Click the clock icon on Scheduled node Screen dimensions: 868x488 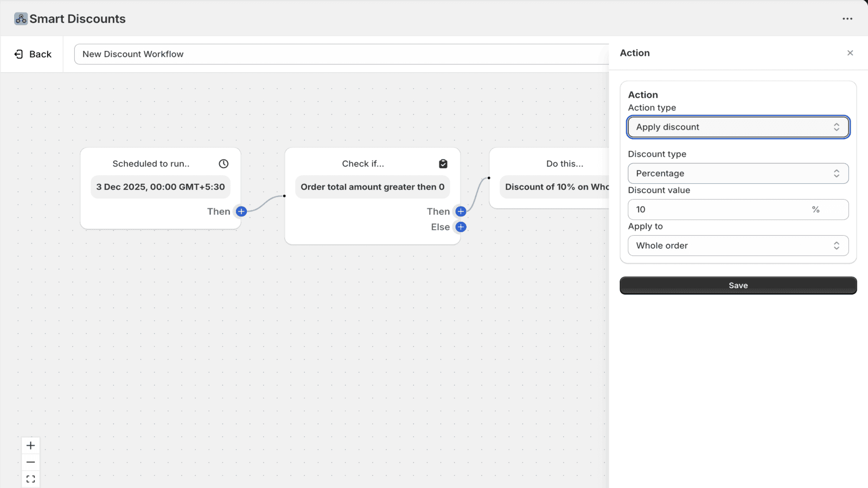[224, 164]
